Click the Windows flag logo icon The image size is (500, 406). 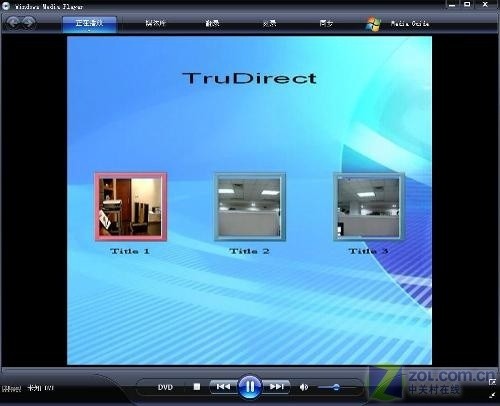pos(373,24)
